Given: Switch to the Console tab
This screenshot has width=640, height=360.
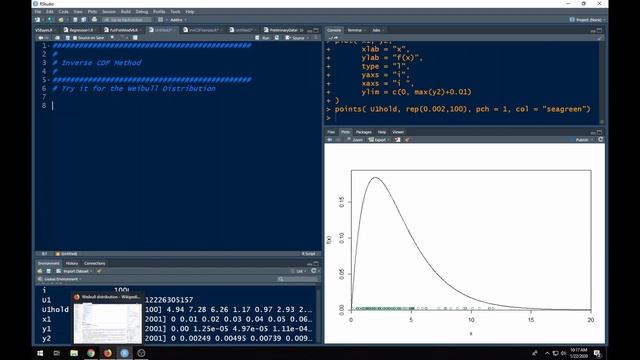Looking at the screenshot, I should (333, 30).
